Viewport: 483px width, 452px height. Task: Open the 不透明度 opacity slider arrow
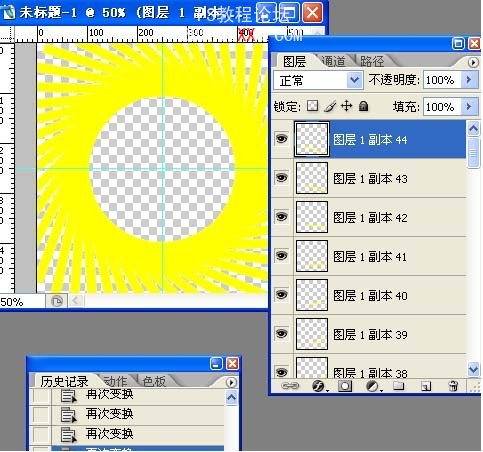click(469, 80)
